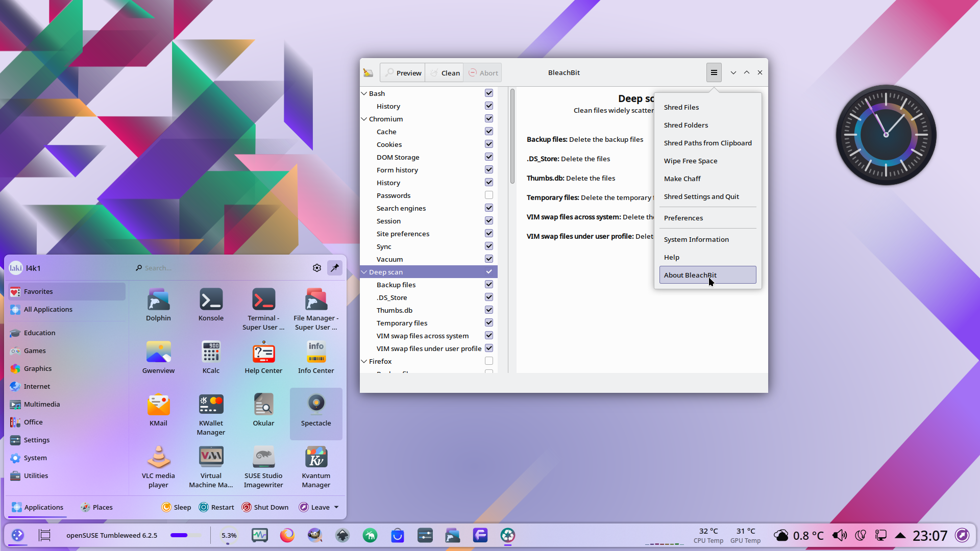Select Wipe Free Space menu item

pyautogui.click(x=707, y=161)
